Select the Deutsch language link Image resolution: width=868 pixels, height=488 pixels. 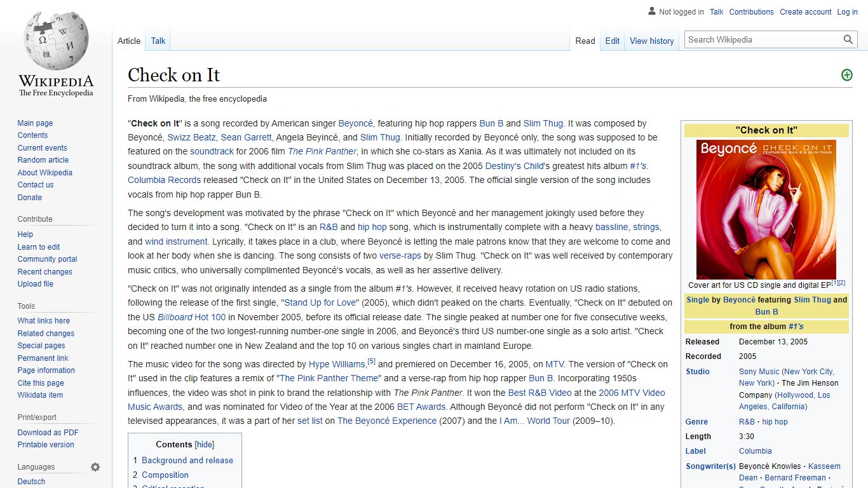(x=31, y=482)
